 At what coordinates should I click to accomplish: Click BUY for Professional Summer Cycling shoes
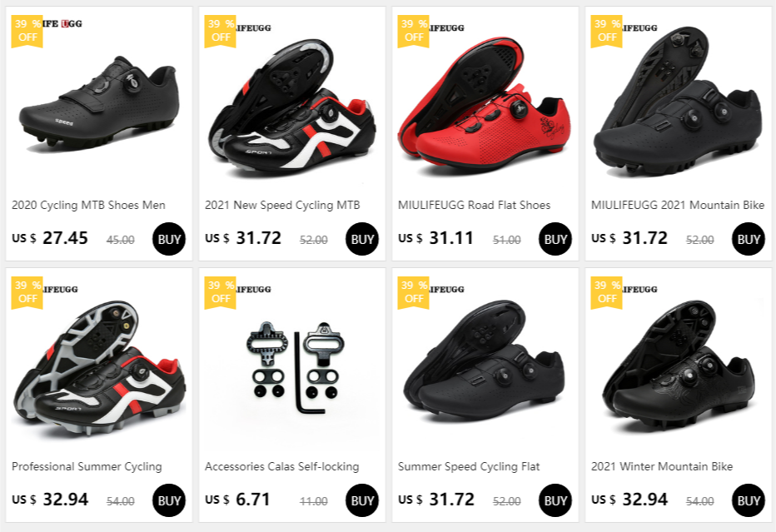coord(169,500)
